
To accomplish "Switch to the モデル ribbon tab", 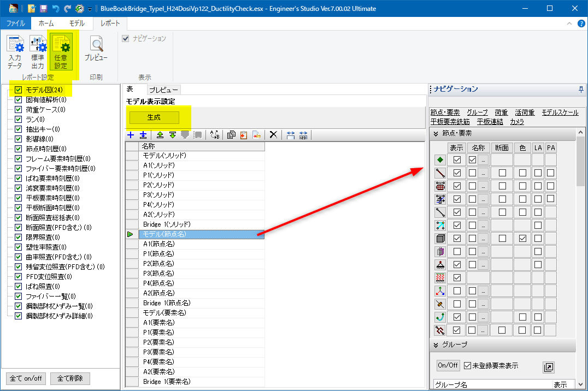I will [77, 23].
